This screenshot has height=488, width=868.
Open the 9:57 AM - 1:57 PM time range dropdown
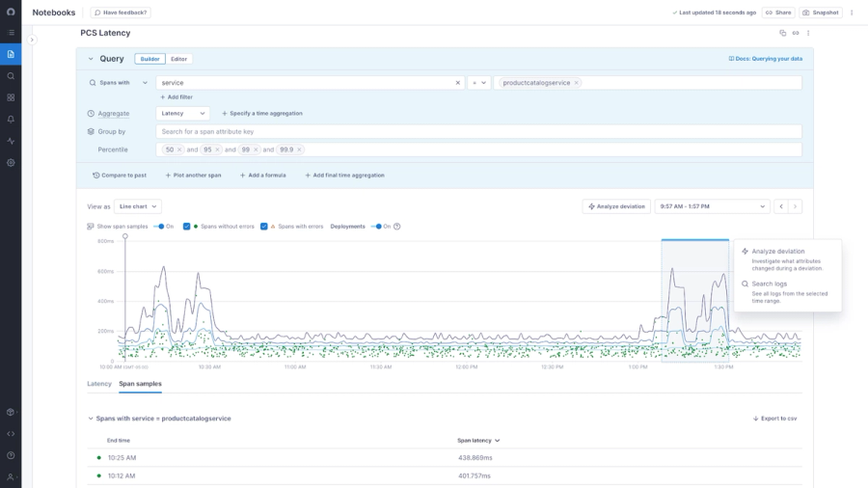click(x=713, y=206)
